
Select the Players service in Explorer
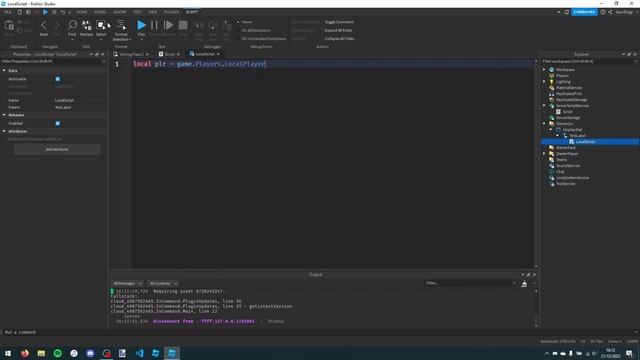562,76
